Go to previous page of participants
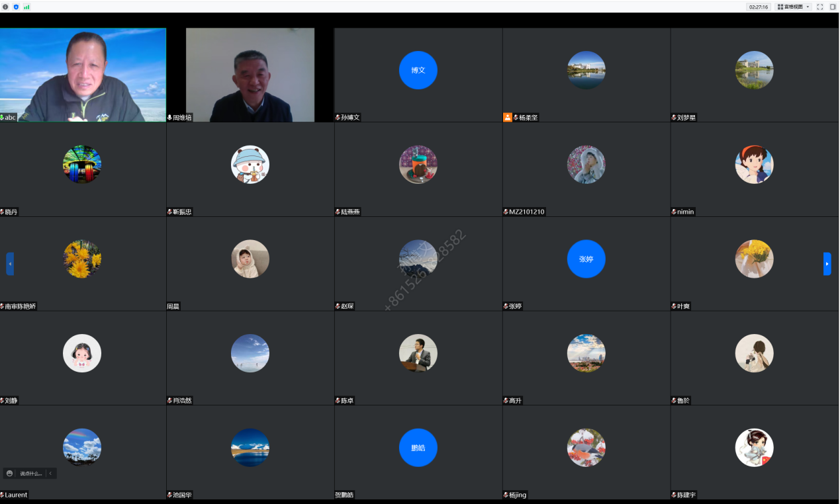The height and width of the screenshot is (504, 840). pos(10,264)
